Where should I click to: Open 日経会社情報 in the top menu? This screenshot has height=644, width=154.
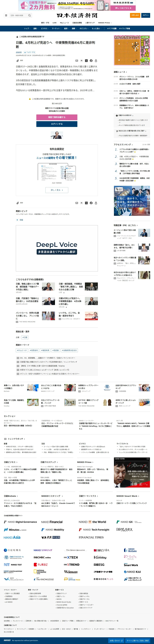(x=77, y=23)
